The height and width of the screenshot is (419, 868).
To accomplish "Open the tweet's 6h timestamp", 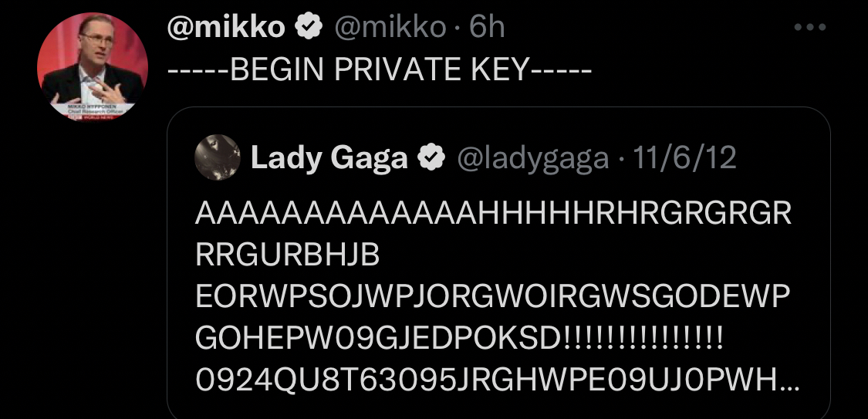I will (x=487, y=28).
